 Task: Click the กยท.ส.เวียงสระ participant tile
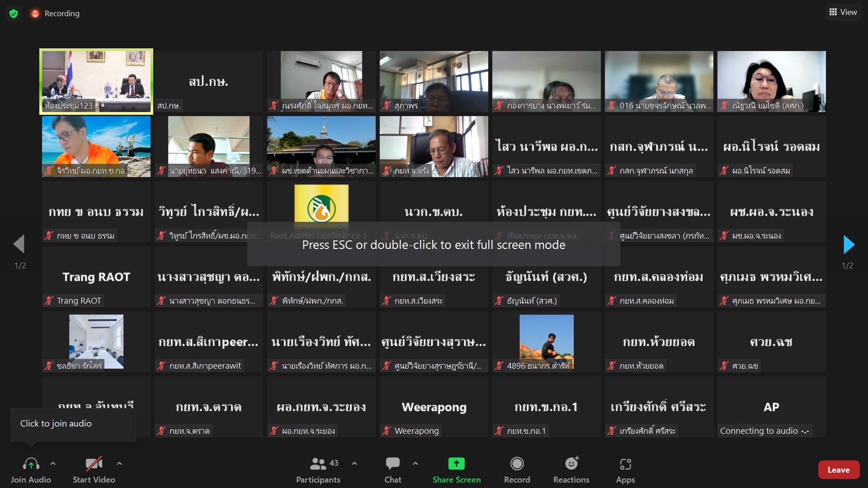point(434,277)
